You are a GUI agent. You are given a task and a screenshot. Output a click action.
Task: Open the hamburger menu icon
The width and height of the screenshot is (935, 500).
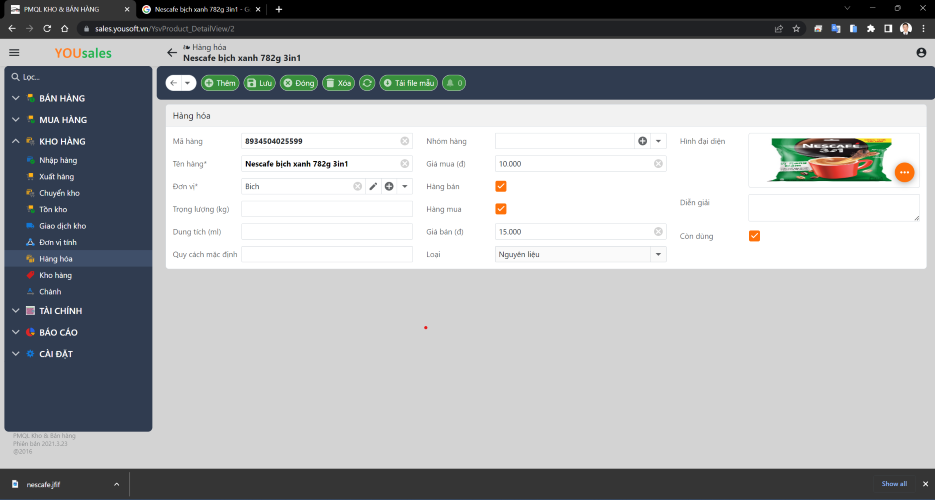point(14,53)
